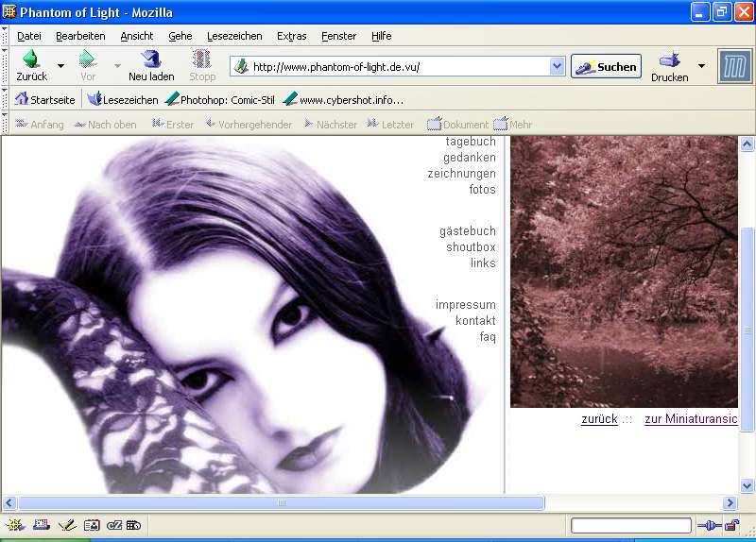Open Address Book icon in status bar

tap(92, 525)
